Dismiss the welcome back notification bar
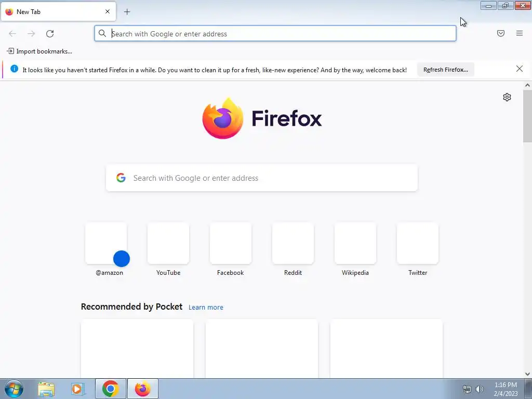The height and width of the screenshot is (399, 532). click(x=520, y=69)
